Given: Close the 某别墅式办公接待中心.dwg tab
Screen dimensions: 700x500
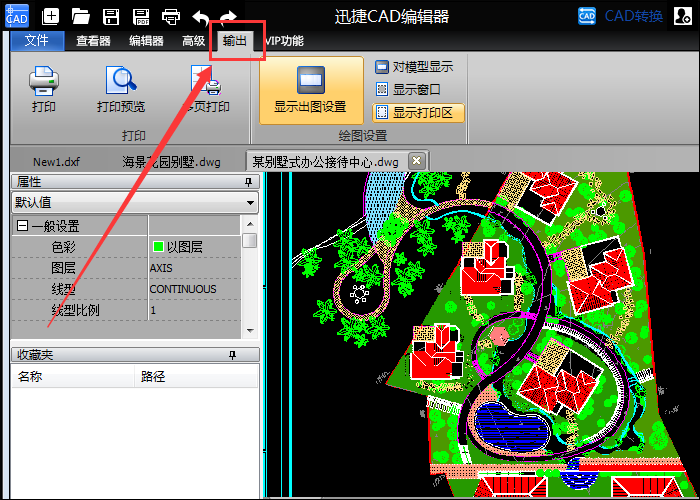Looking at the screenshot, I should tap(416, 161).
